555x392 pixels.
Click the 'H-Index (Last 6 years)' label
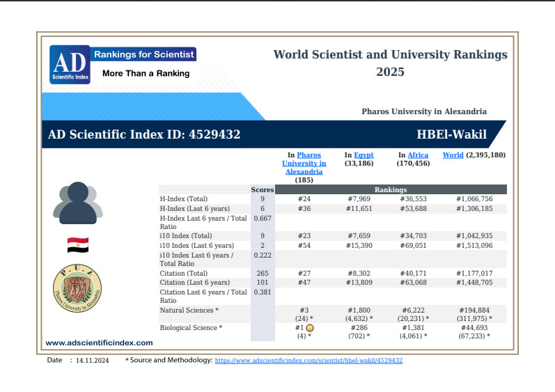tap(195, 209)
